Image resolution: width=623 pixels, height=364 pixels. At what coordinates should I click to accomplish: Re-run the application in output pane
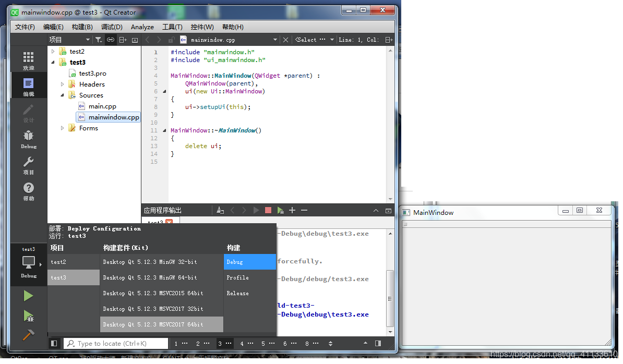(x=256, y=210)
